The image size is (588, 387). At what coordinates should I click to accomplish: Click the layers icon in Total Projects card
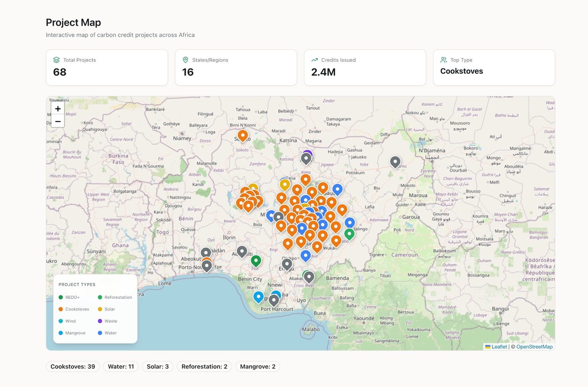pyautogui.click(x=56, y=60)
